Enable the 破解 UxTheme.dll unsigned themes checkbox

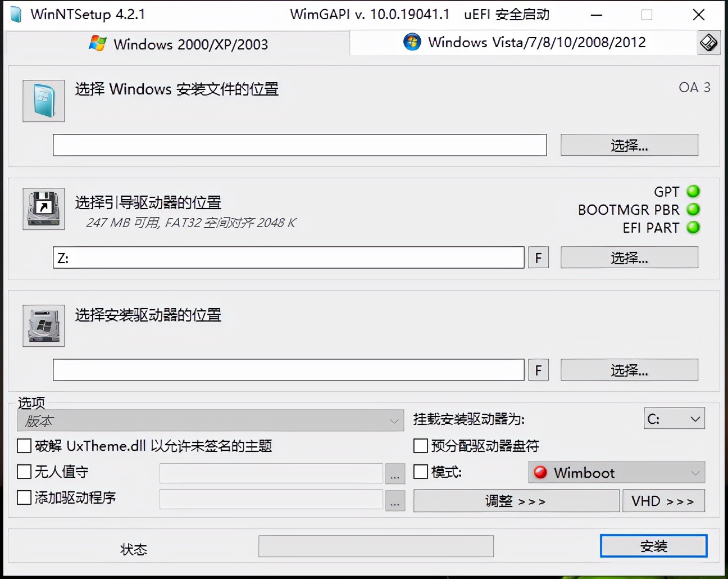(24, 446)
